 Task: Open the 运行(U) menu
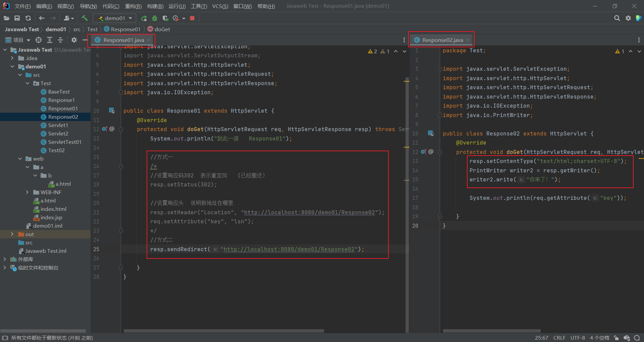click(177, 6)
